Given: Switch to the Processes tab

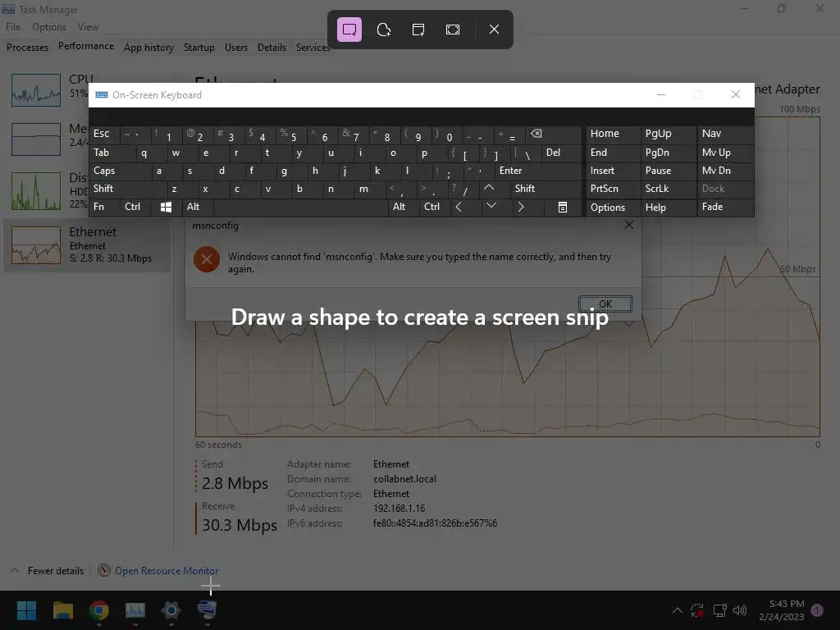Looking at the screenshot, I should click(27, 47).
